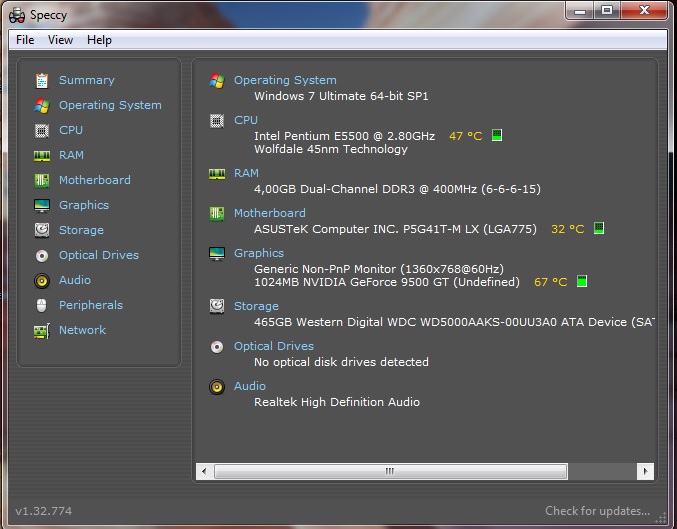Click the Graphics monitor icon in the summary panel

tap(217, 254)
